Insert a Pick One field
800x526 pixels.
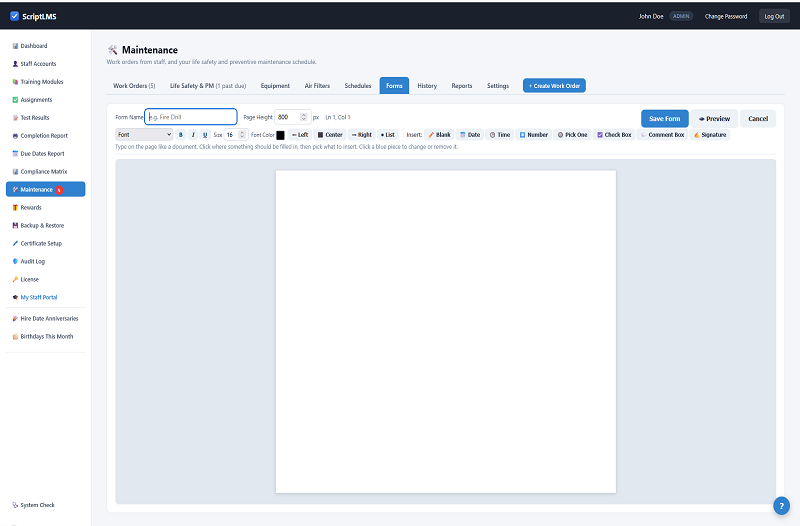(x=572, y=135)
